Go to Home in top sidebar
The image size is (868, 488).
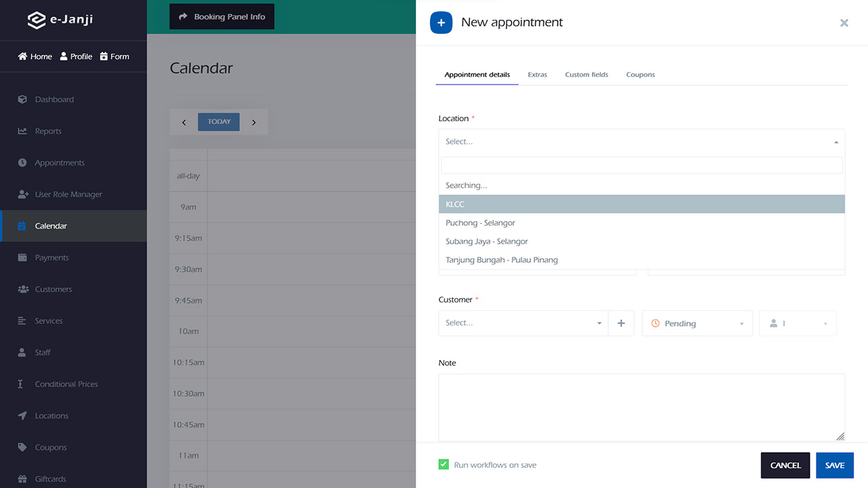pos(35,56)
